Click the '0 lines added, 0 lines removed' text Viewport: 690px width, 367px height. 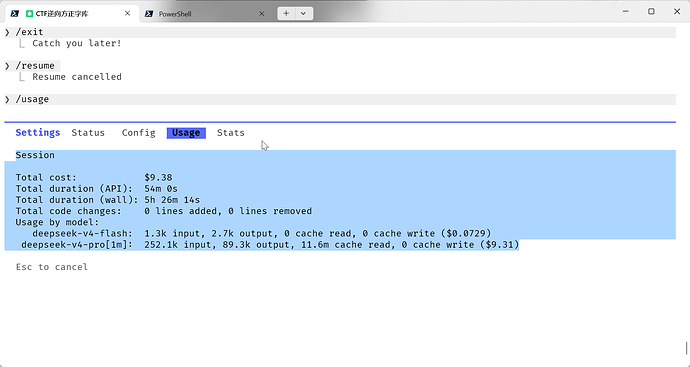click(x=228, y=211)
